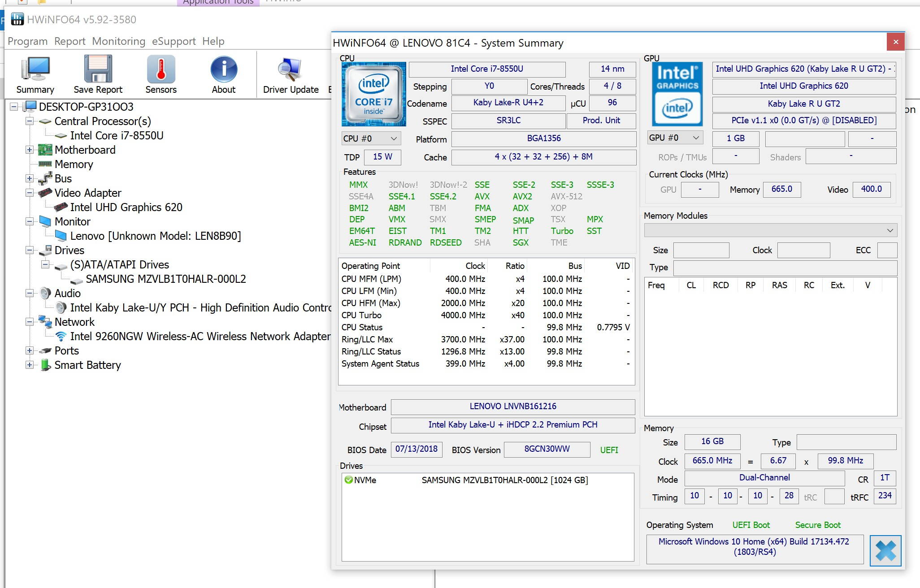Click the Monitor tree icon
920x588 pixels.
[x=45, y=221]
